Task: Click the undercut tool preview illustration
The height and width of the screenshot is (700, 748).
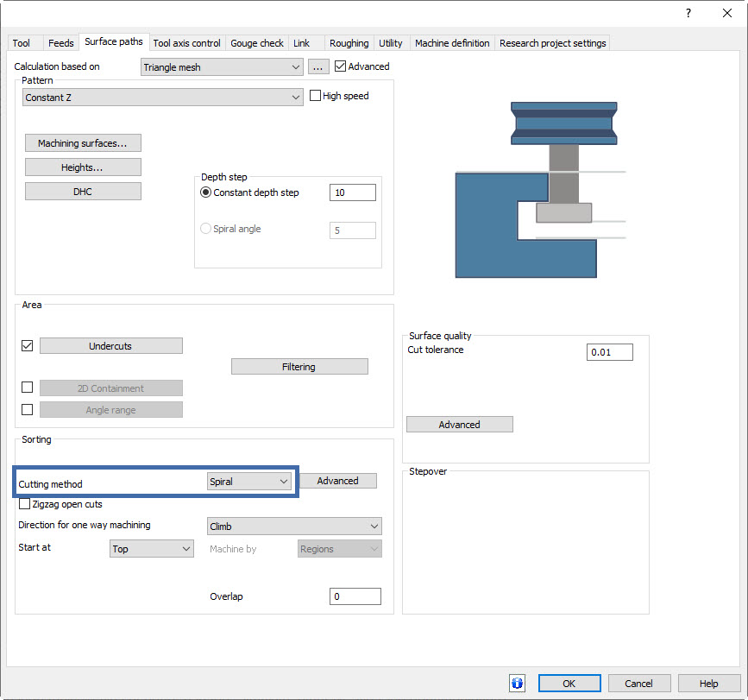Action: pos(540,189)
